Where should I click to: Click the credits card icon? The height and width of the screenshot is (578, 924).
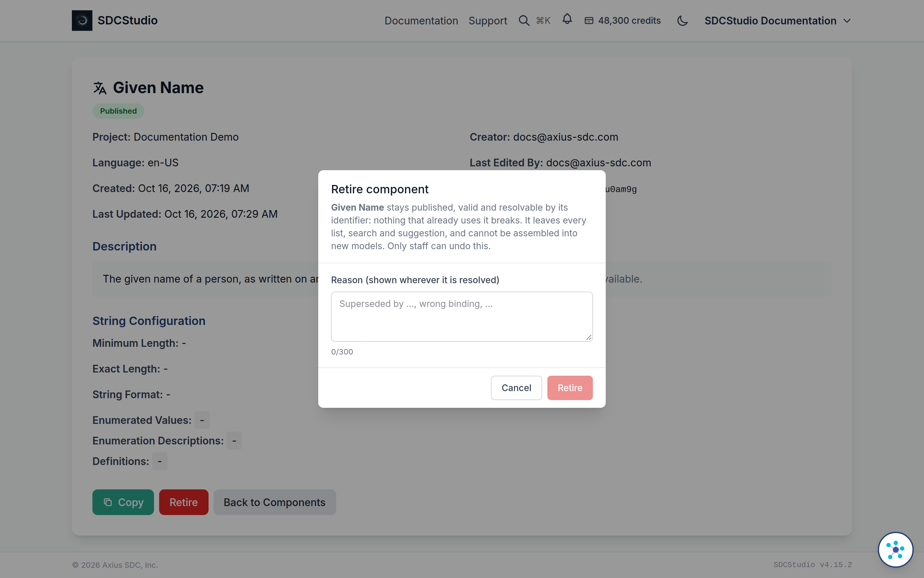click(589, 21)
